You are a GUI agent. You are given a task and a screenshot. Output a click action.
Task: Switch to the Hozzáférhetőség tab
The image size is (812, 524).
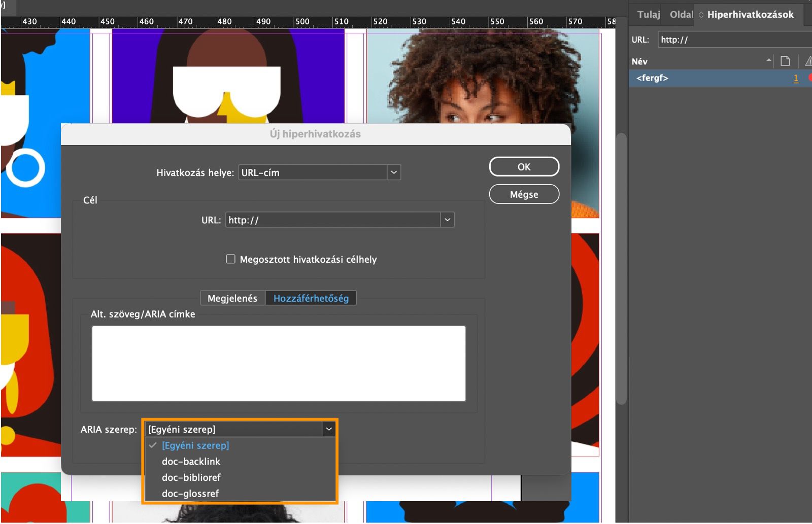(x=311, y=298)
